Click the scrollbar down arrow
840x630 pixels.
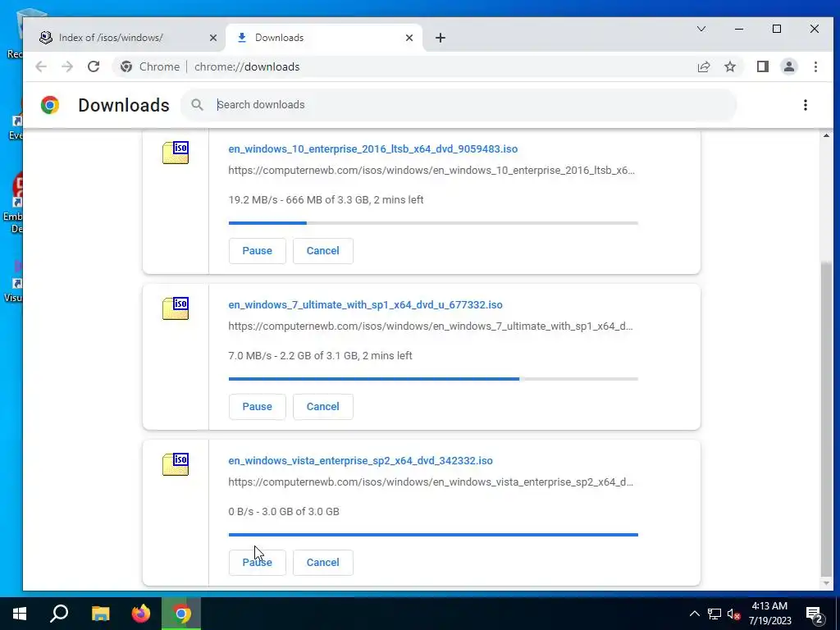(x=825, y=583)
